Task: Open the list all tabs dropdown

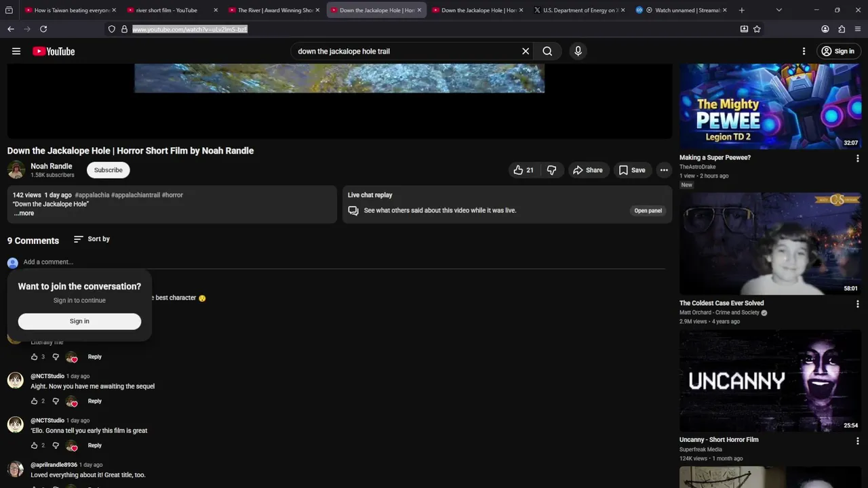Action: pos(778,10)
